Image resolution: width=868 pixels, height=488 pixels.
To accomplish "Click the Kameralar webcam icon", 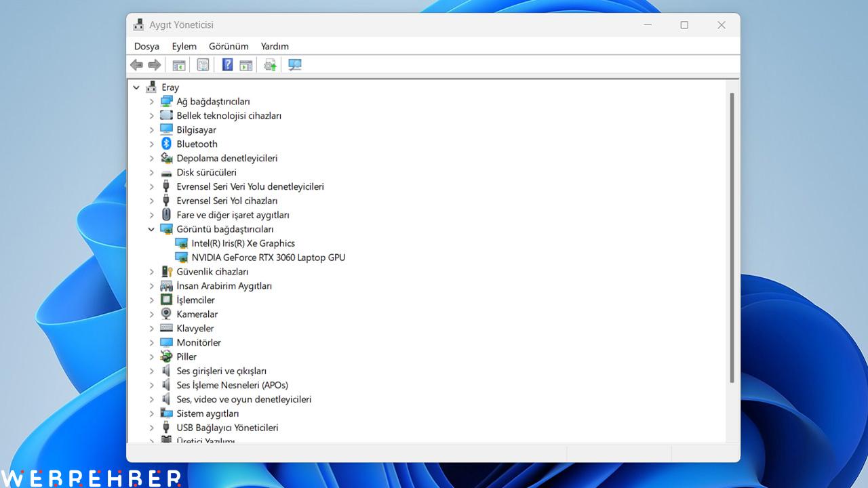I will pyautogui.click(x=166, y=314).
